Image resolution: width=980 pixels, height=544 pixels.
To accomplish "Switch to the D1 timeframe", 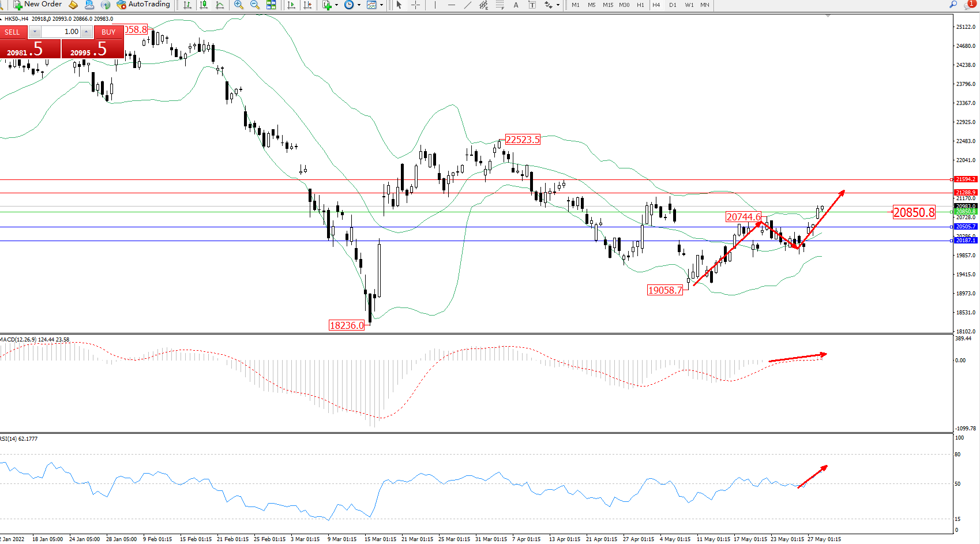I will click(673, 5).
